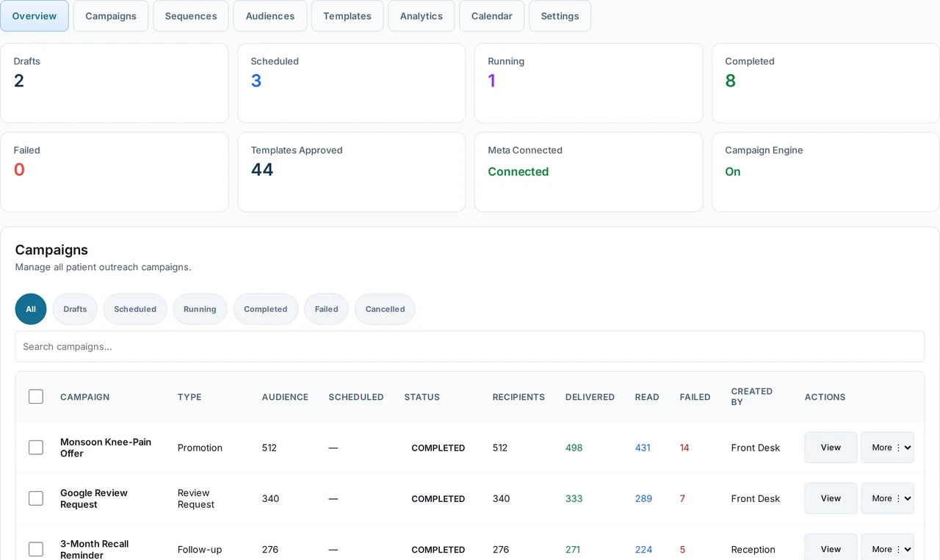
Task: View the Google Review Request campaign
Action: click(831, 498)
